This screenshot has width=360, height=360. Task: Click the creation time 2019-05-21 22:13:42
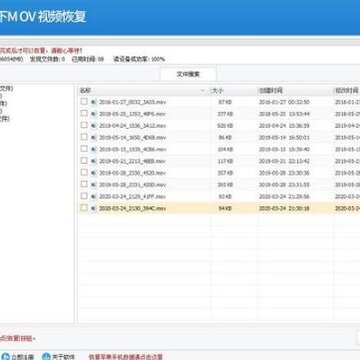[284, 161]
